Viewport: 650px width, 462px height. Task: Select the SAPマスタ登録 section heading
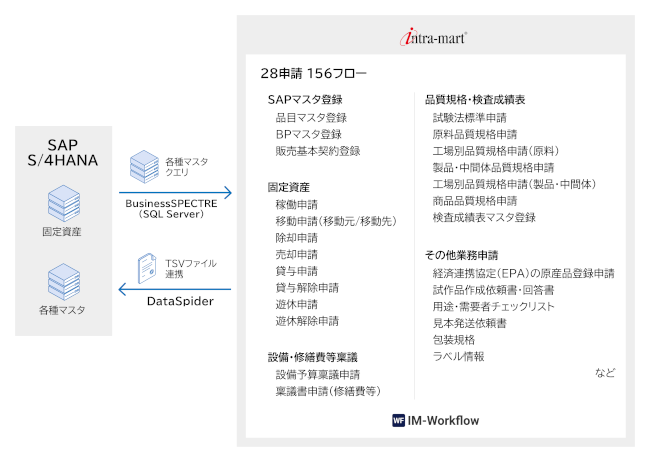point(305,100)
